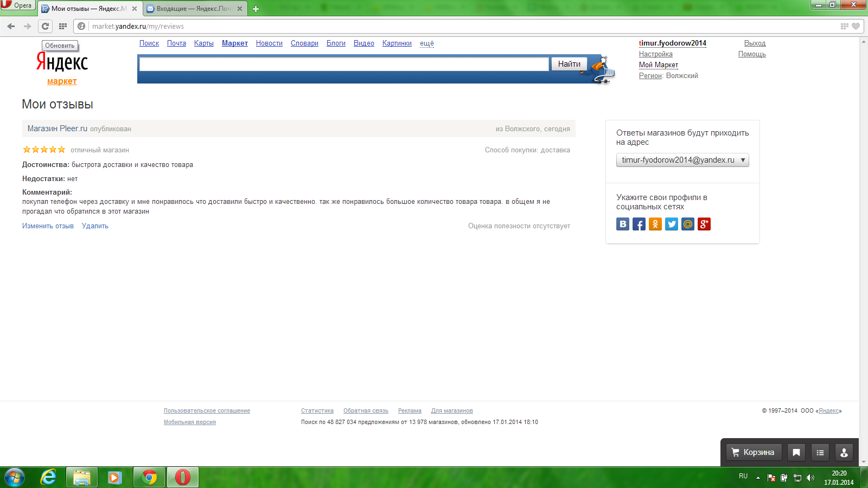The width and height of the screenshot is (868, 488).
Task: Open the Настройка settings link
Action: point(656,54)
